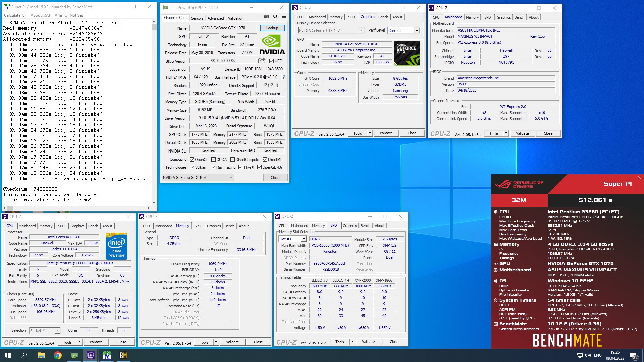This screenshot has height=362, width=644.
Task: Open the GPU-Z hamburger menu icon
Action: [284, 17]
